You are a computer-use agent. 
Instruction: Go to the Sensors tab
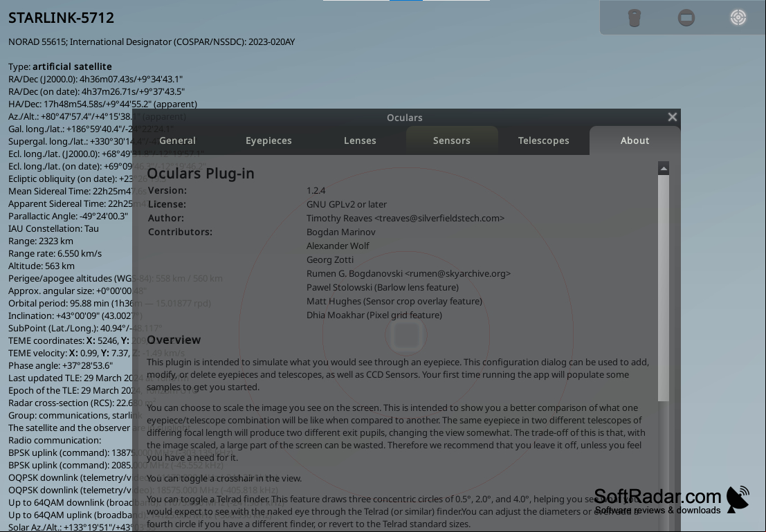pos(451,140)
